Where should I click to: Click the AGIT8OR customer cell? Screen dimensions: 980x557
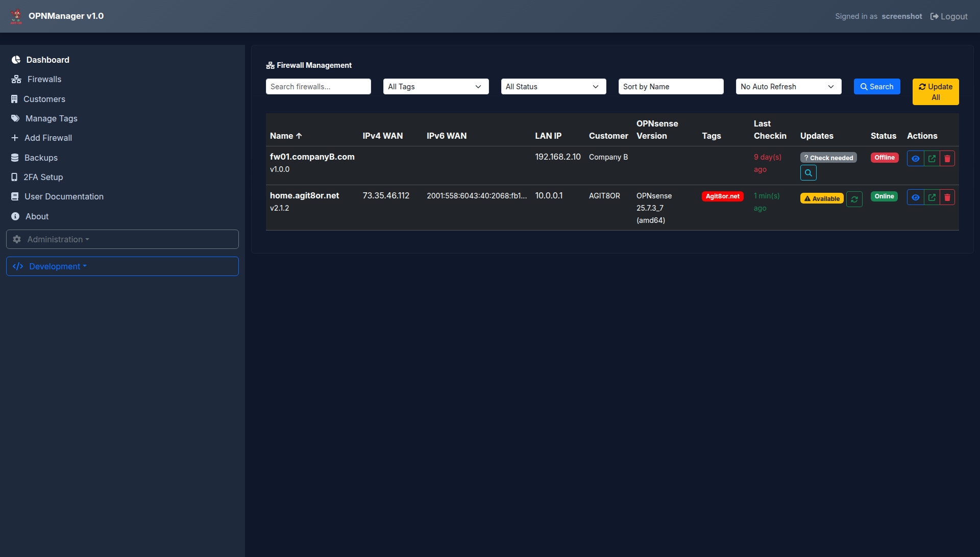[604, 196]
